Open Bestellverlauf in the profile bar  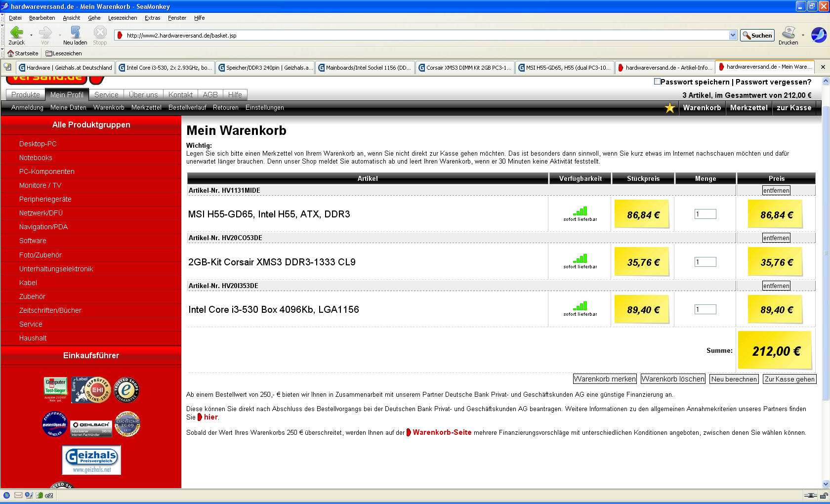[x=187, y=107]
